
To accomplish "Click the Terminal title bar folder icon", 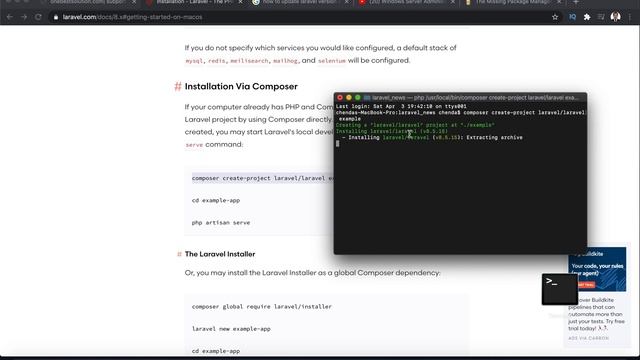I will click(367, 98).
